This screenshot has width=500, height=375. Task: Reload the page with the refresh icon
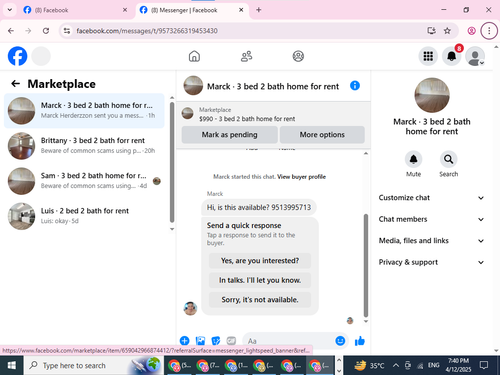46,31
